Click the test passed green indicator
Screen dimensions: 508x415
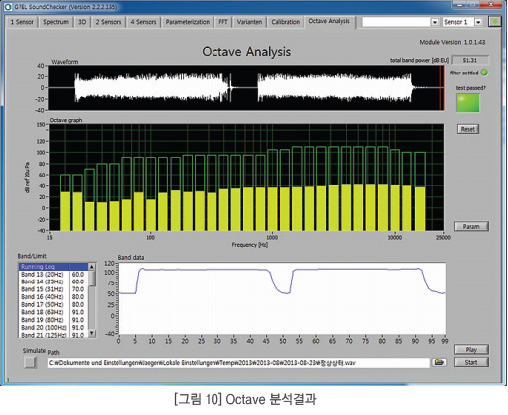click(468, 103)
